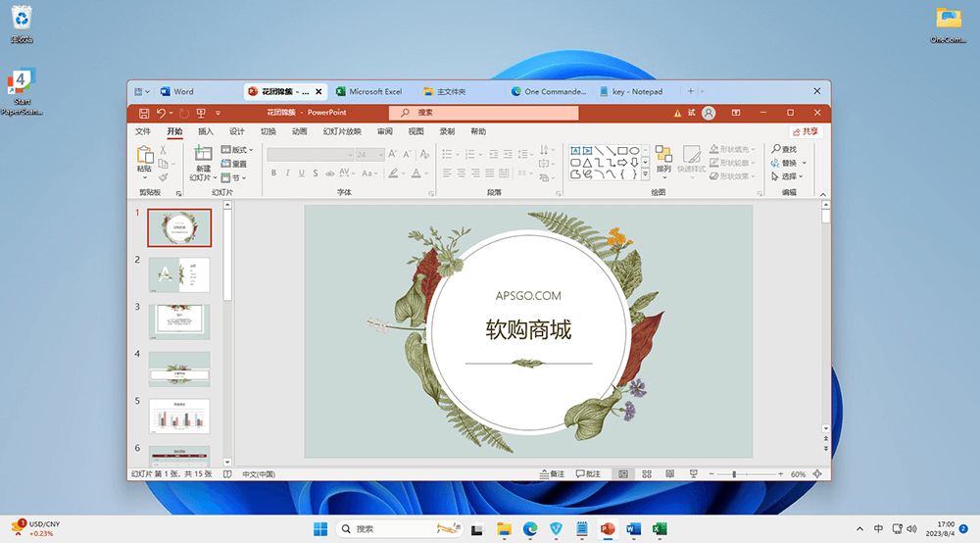Switch to the Transitions (切换) tab
Viewport: 980px width, 543px height.
click(x=269, y=132)
